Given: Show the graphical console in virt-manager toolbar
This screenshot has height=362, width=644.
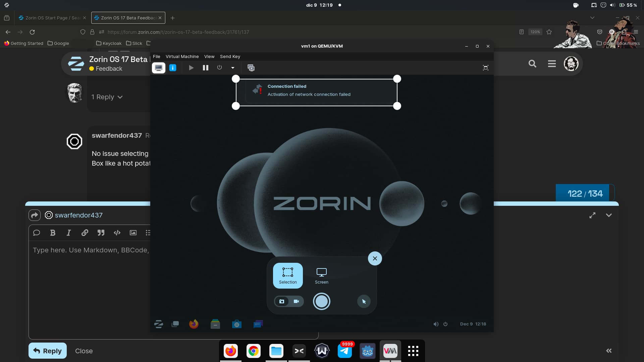Looking at the screenshot, I should [x=159, y=68].
